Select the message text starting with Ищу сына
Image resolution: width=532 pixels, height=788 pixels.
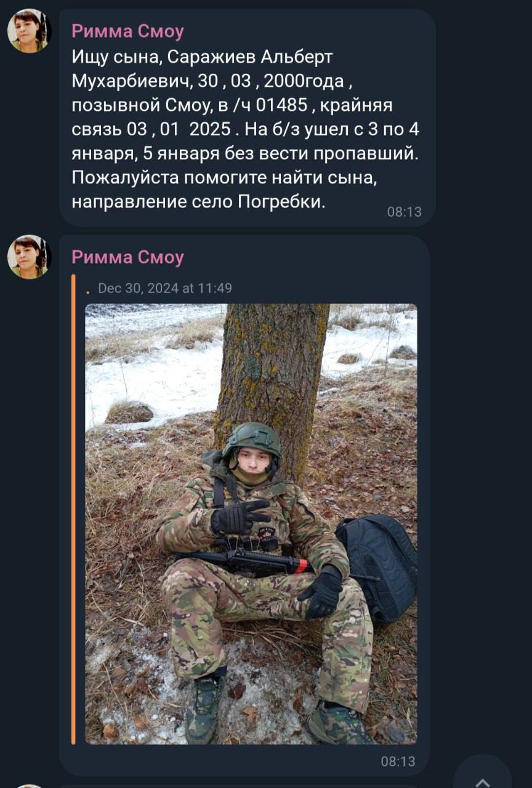[246, 129]
